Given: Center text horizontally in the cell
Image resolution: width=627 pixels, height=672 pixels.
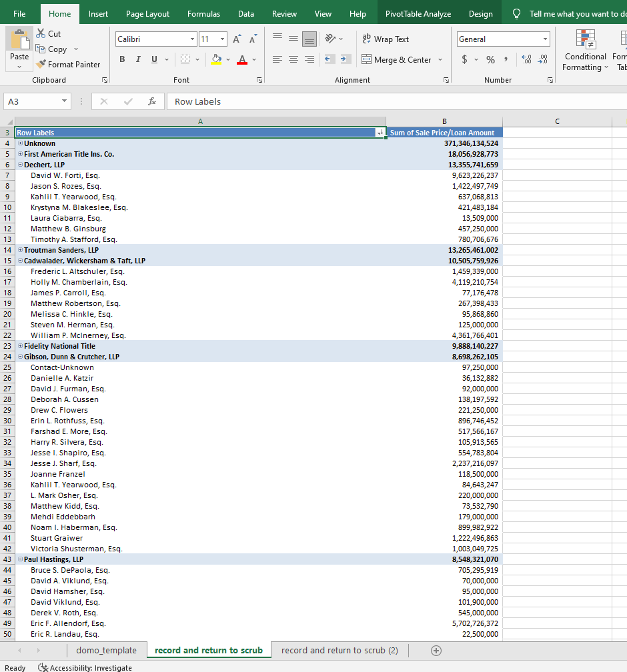Looking at the screenshot, I should pos(293,59).
